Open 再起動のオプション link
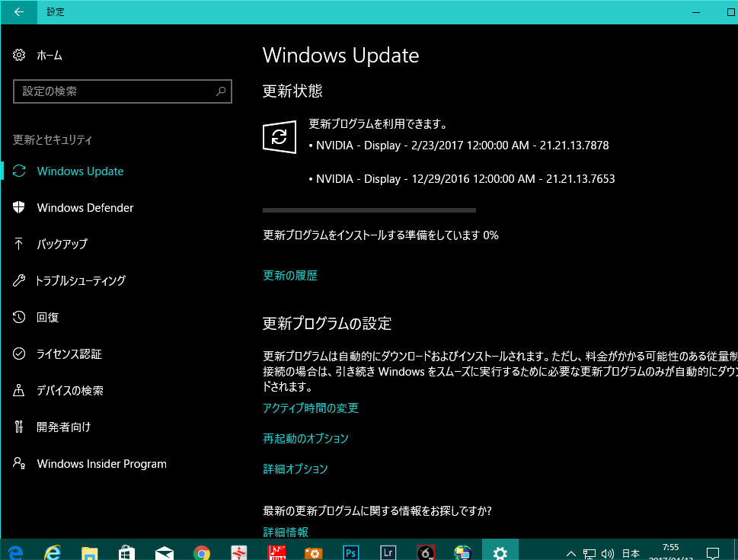Image resolution: width=738 pixels, height=560 pixels. (305, 439)
